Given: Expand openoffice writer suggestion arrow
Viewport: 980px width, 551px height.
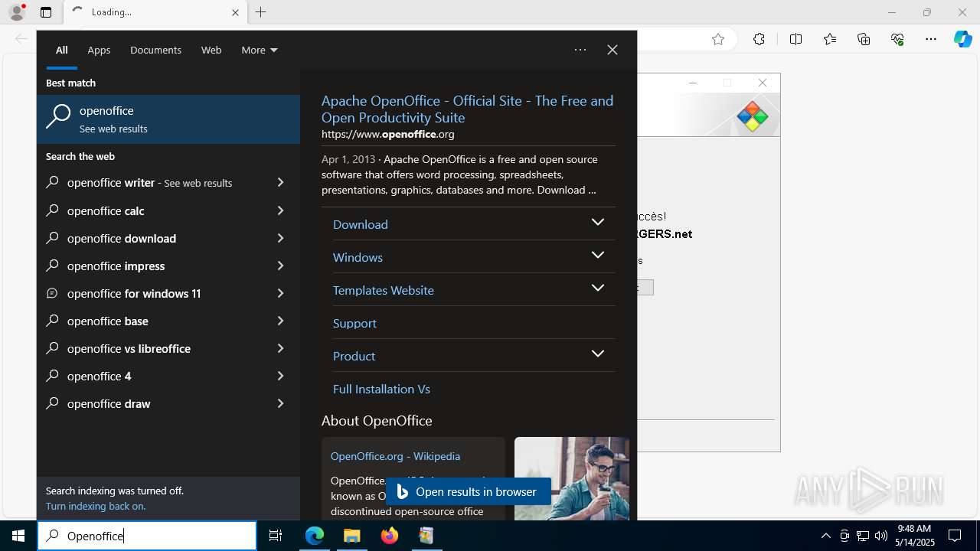Looking at the screenshot, I should (x=280, y=182).
